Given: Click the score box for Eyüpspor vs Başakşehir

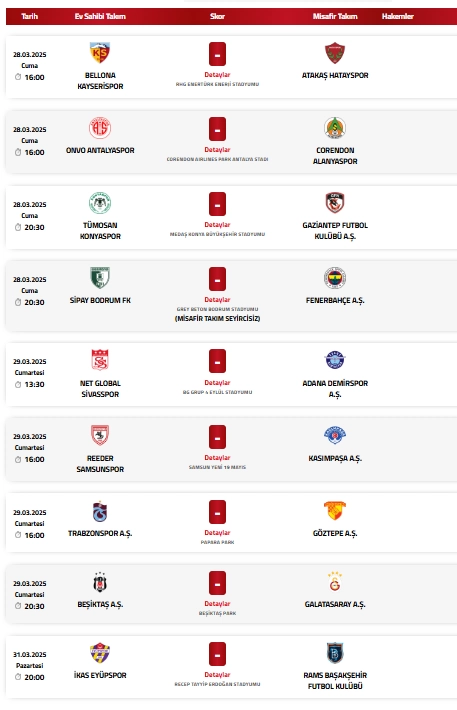Looking at the screenshot, I should pos(217,654).
